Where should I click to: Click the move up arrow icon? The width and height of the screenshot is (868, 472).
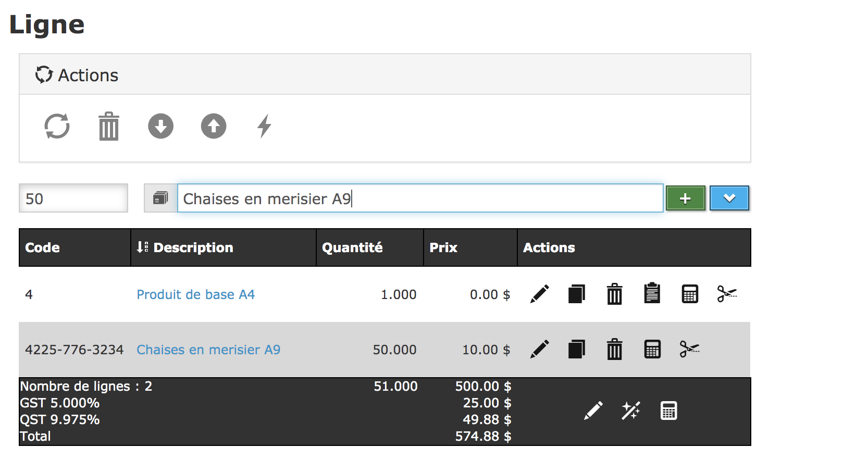tap(214, 126)
